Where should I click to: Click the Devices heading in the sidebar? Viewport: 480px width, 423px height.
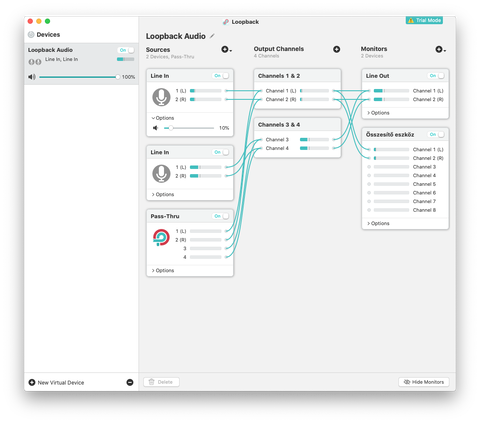click(48, 35)
